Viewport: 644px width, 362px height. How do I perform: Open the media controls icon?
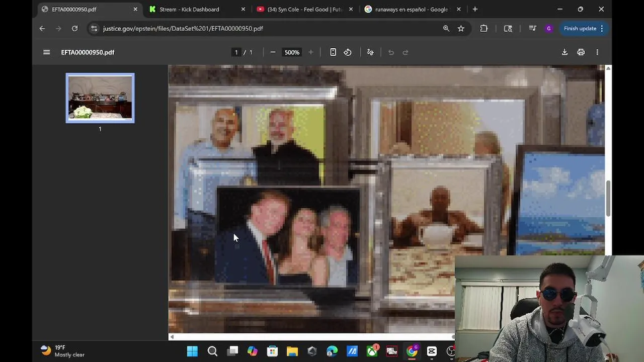532,29
